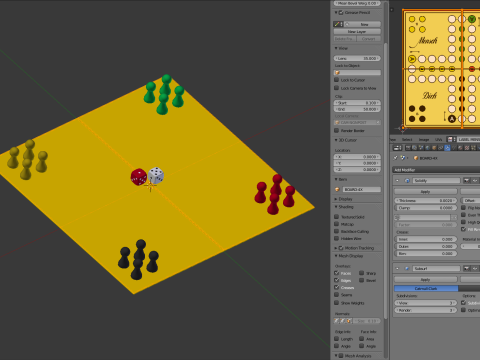Click the face normals display icon
480x360 pixels.
pyautogui.click(x=349, y=321)
